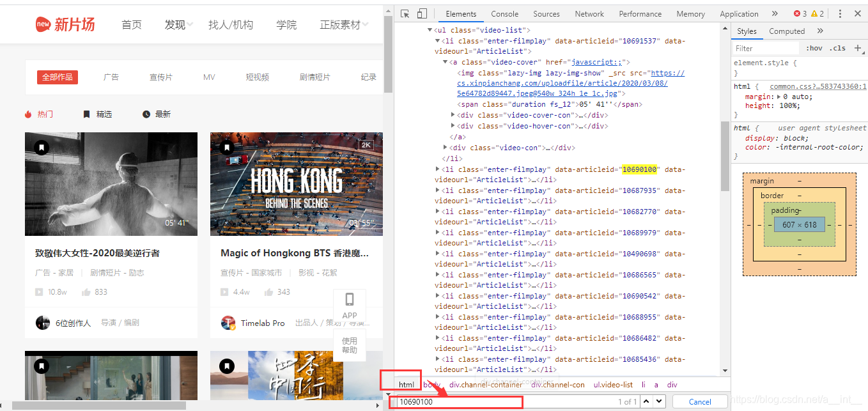Open the Memory tab
This screenshot has height=411, width=868.
(x=691, y=13)
